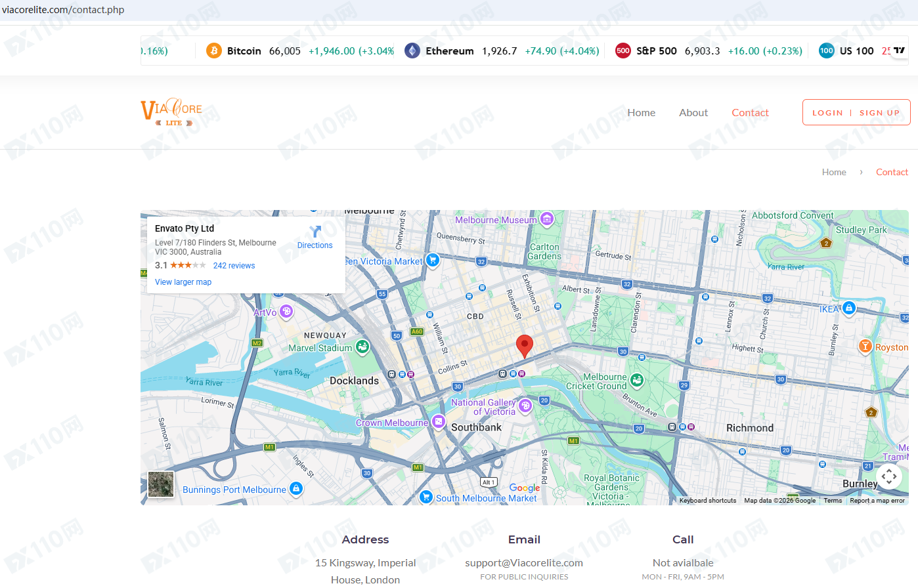The image size is (918, 588).
Task: Toggle the map camera controls button
Action: coord(889,476)
